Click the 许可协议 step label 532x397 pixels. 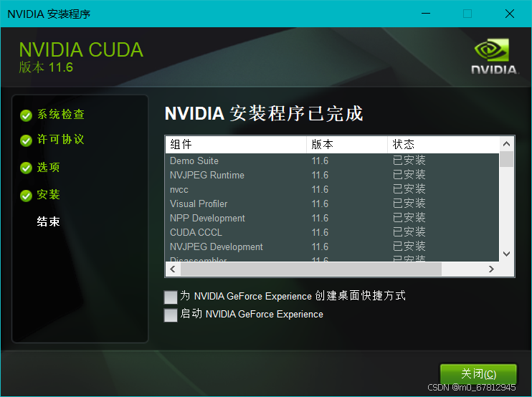(60, 139)
